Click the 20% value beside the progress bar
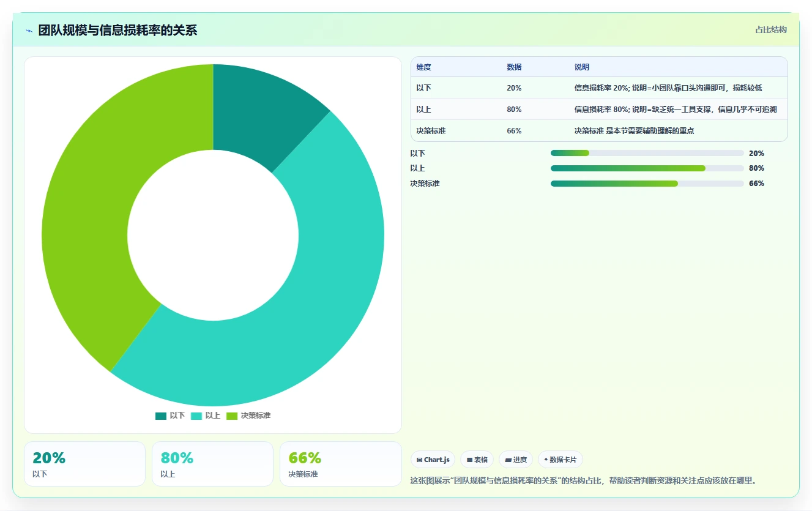The height and width of the screenshot is (511, 812). 756,154
